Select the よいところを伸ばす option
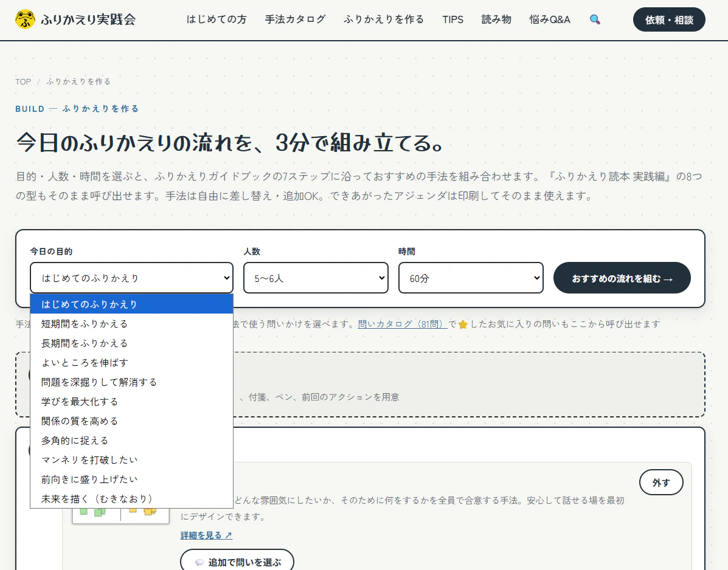This screenshot has height=570, width=728. [131, 363]
